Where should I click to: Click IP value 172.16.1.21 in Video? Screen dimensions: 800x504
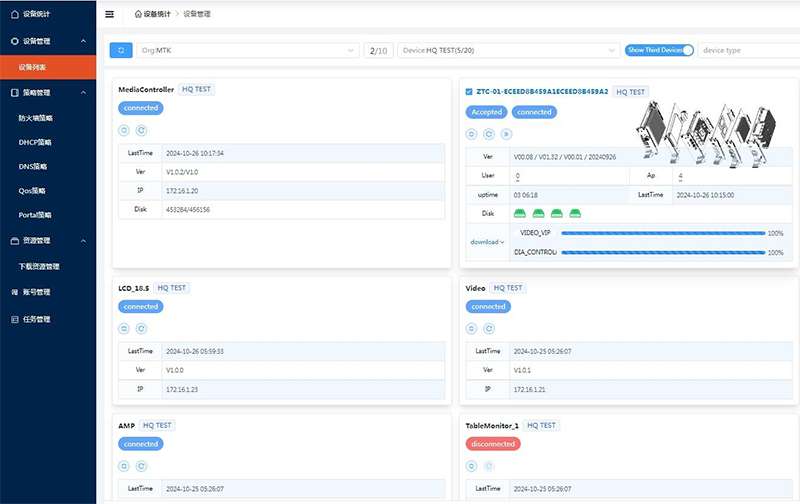[x=529, y=390]
